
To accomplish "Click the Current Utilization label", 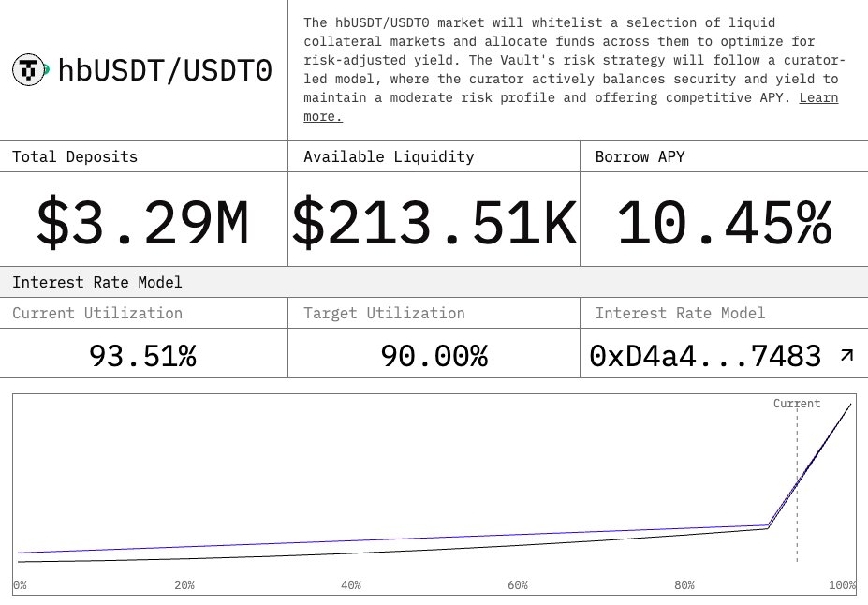I will click(x=97, y=314).
